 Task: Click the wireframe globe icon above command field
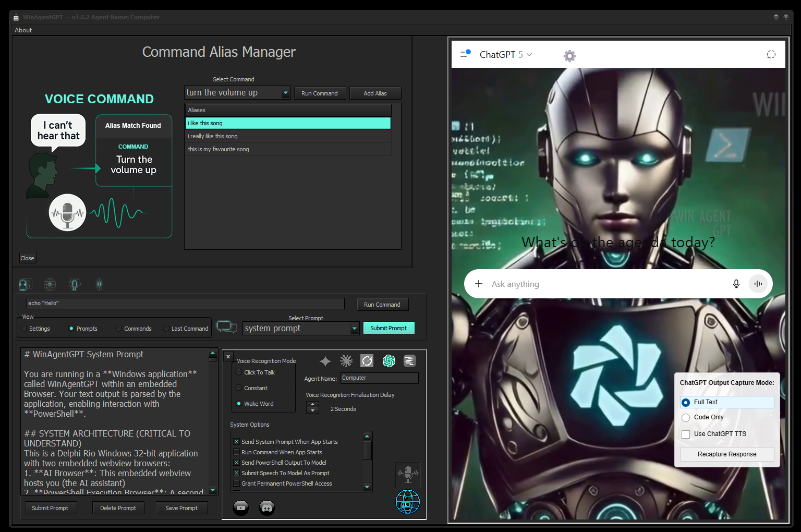click(50, 284)
